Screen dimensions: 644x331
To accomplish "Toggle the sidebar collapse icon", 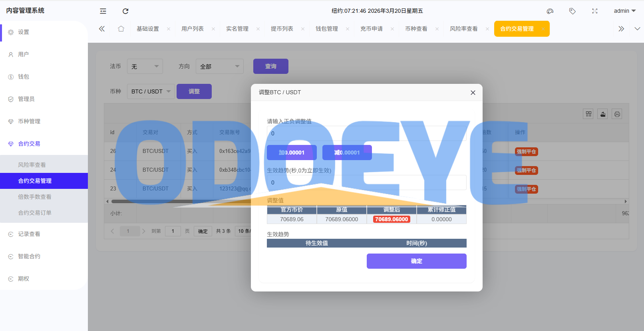I will (103, 11).
